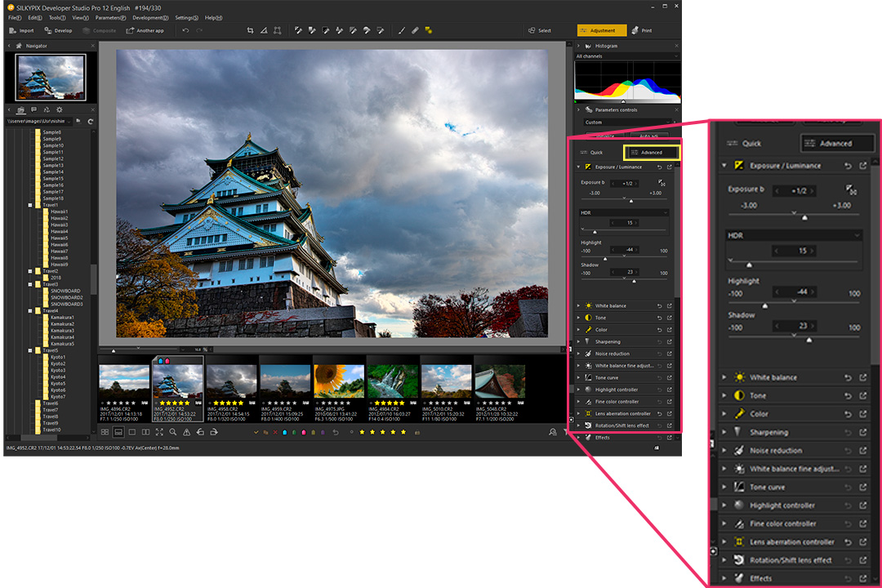The width and height of the screenshot is (882, 588).
Task: Select the perspective transform tool icon
Action: point(278,30)
